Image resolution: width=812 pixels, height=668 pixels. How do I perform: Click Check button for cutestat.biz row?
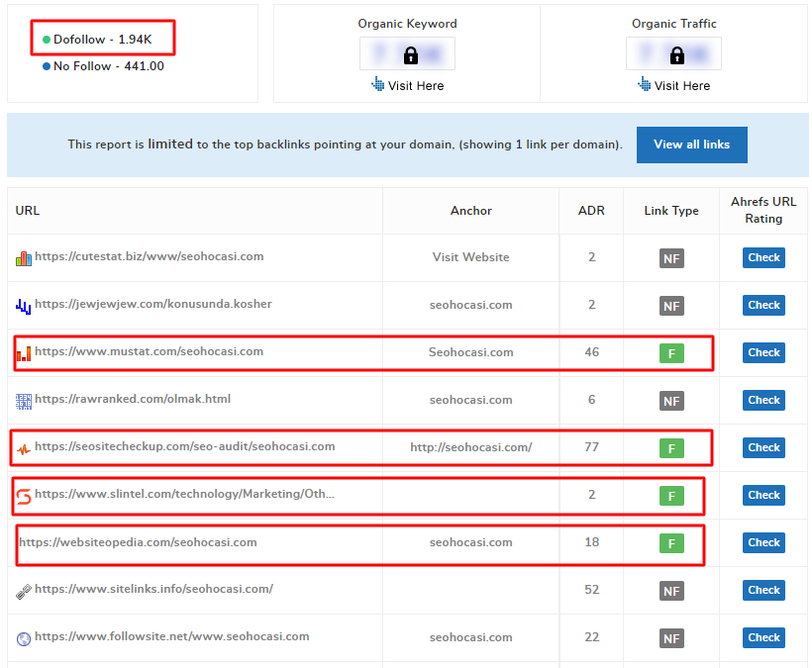click(x=763, y=257)
